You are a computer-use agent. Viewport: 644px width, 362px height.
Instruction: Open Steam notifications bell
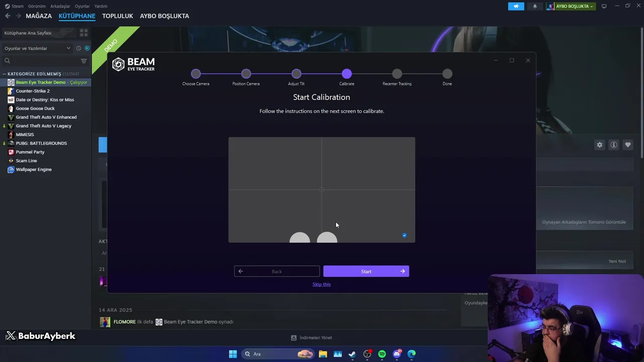(535, 6)
